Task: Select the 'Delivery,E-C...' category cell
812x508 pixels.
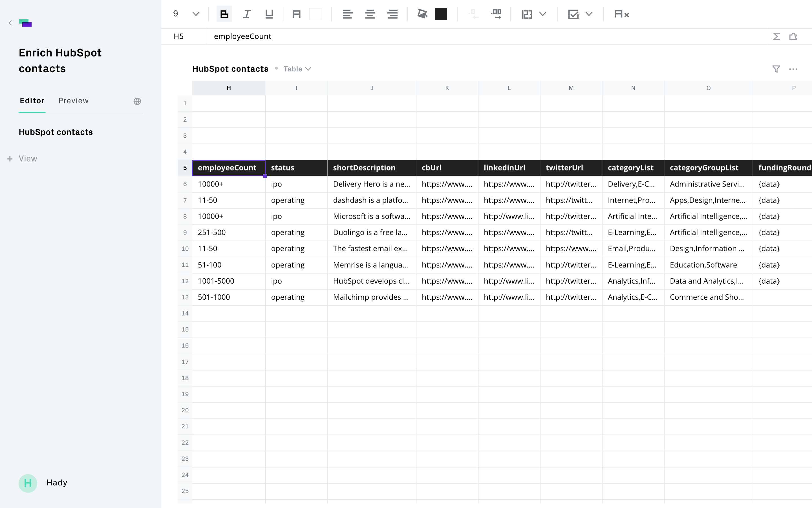Action: point(633,184)
